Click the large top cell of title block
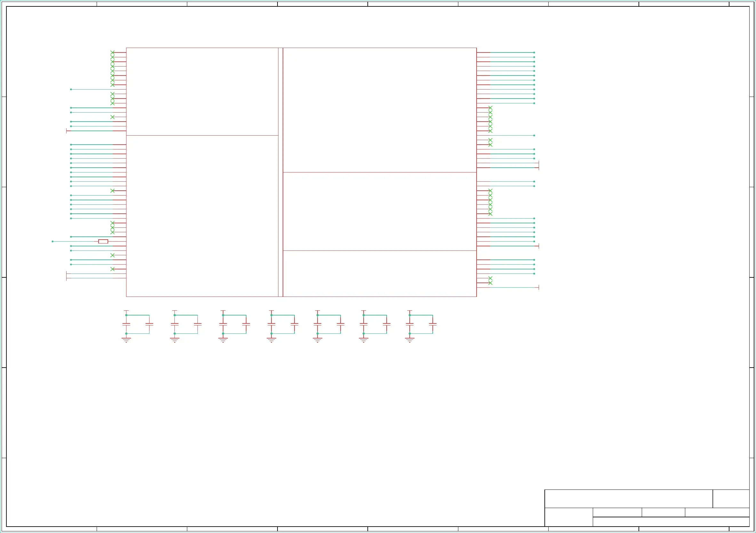 (x=629, y=498)
